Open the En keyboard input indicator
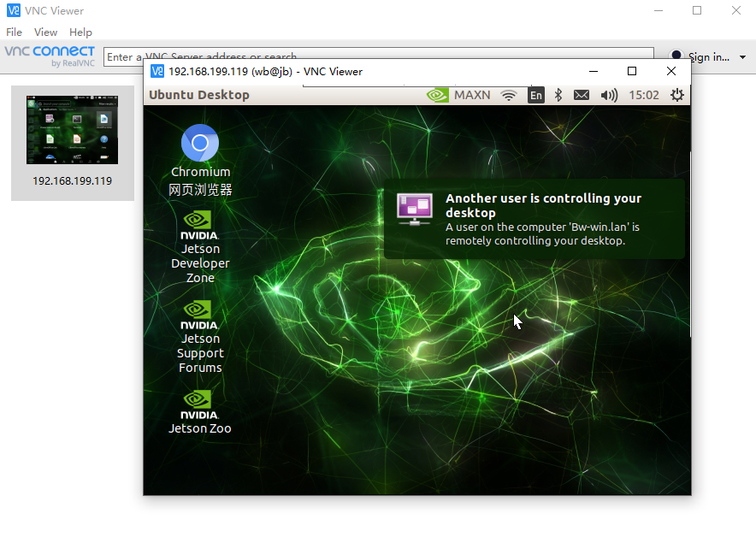 pos(536,95)
